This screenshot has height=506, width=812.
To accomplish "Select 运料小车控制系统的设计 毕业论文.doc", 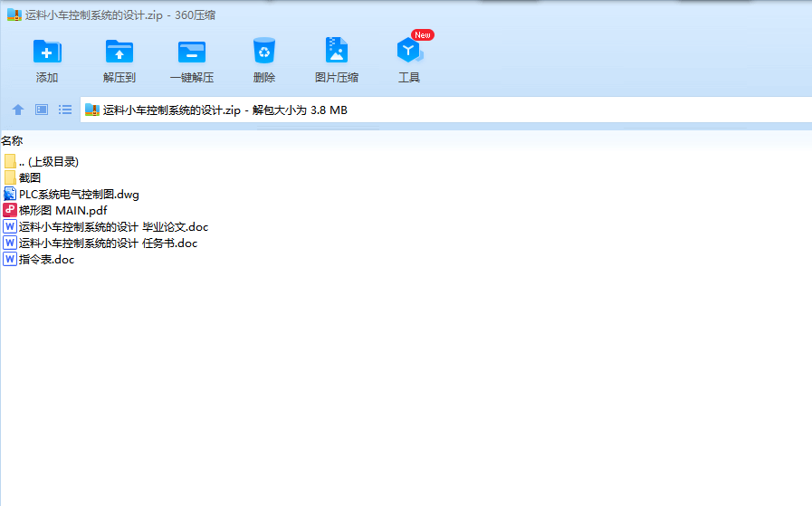I will pos(113,227).
